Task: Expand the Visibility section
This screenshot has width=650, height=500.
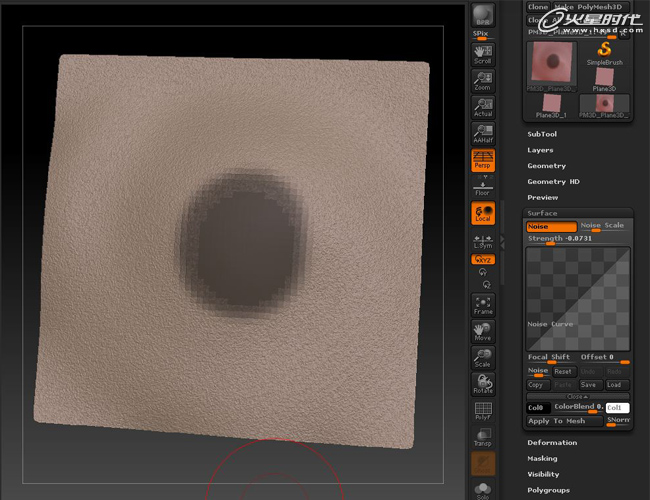Action: (x=543, y=474)
